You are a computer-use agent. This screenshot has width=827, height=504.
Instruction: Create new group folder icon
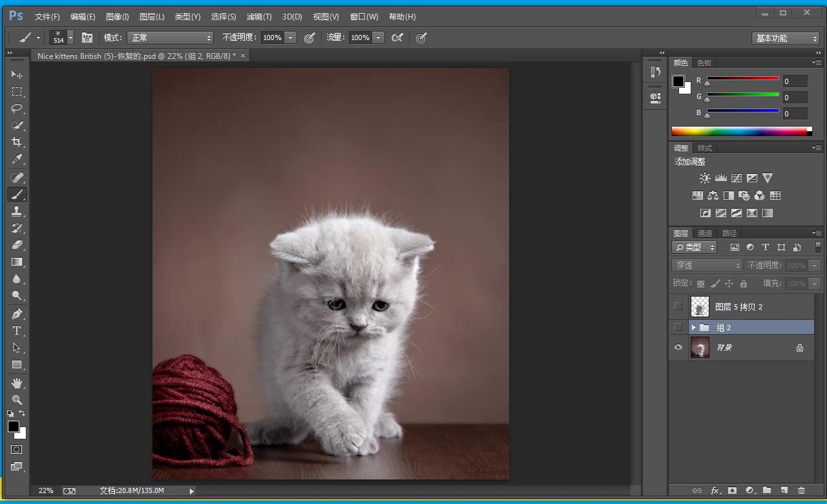(x=766, y=491)
